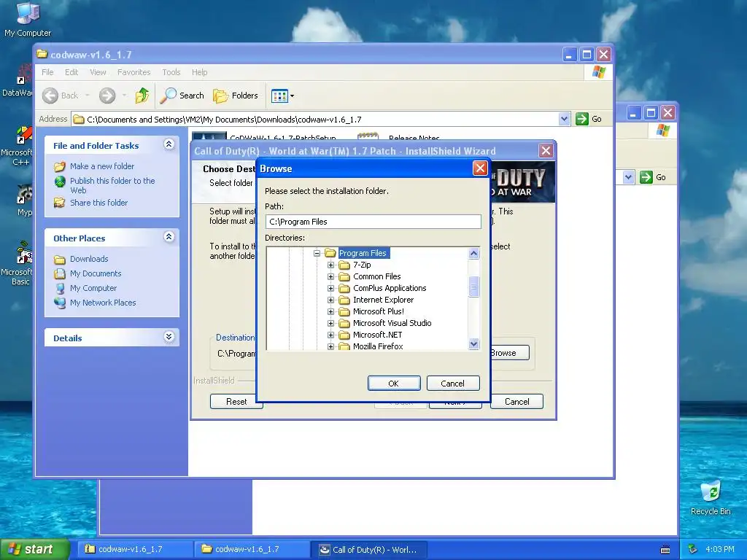
Task: Open Search in Explorer toolbar
Action: 182,96
